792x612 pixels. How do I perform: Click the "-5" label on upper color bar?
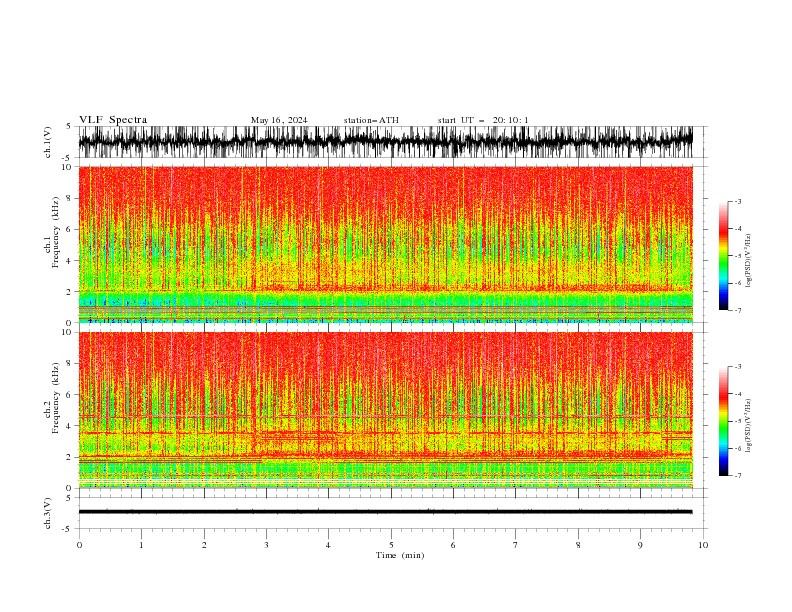click(x=738, y=256)
